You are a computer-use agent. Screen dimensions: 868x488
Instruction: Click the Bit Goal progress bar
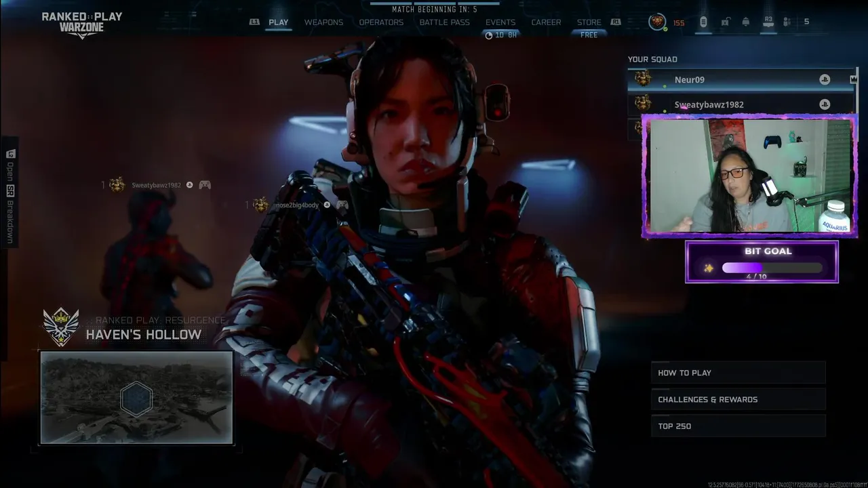[x=772, y=268]
